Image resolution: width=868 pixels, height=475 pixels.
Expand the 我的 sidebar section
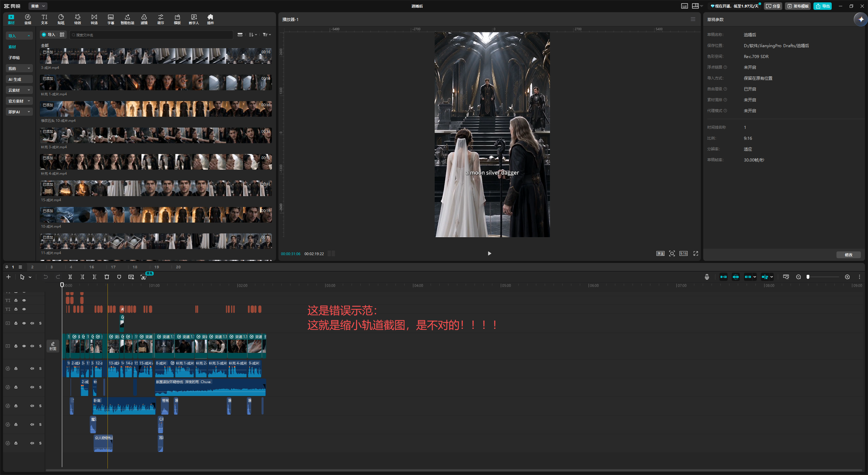point(19,69)
